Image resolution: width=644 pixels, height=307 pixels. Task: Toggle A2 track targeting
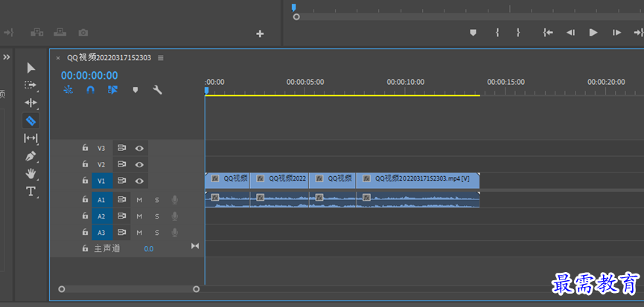tap(102, 216)
